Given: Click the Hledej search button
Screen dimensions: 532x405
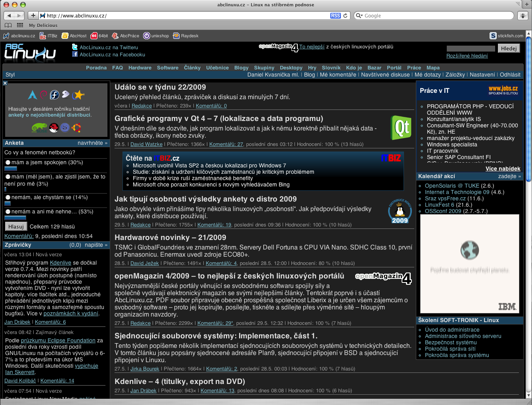Looking at the screenshot, I should click(x=509, y=48).
